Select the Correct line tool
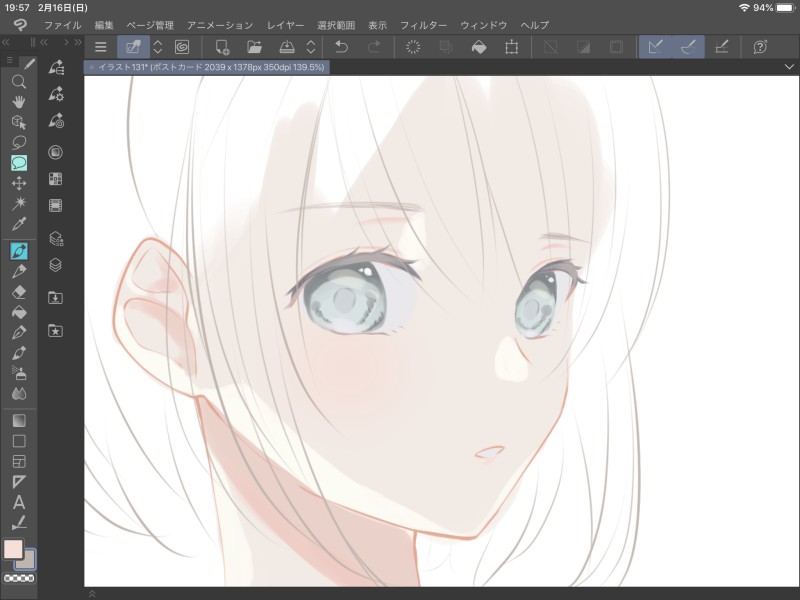The image size is (800, 600). (19, 522)
